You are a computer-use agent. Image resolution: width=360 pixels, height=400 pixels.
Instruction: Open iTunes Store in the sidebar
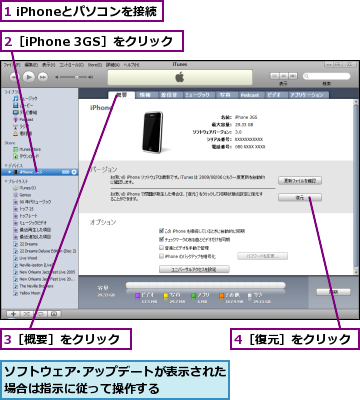27,149
